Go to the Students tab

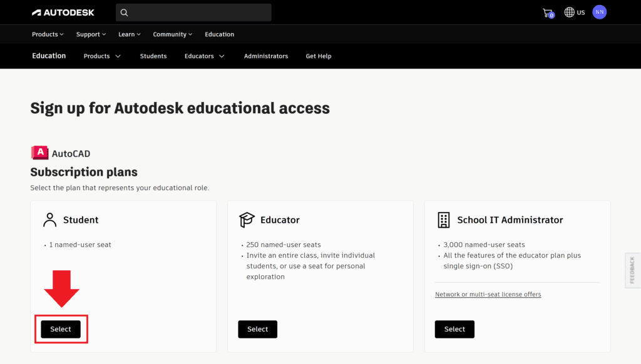point(153,56)
